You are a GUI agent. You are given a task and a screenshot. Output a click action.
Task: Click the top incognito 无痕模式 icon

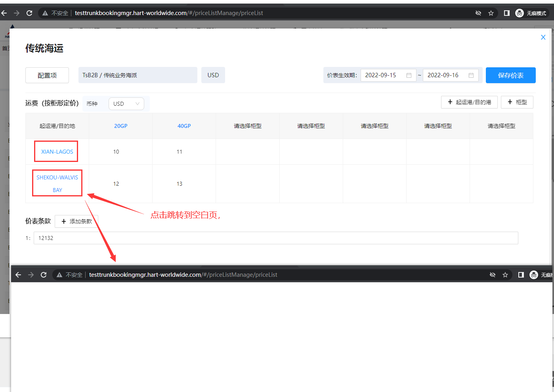520,13
